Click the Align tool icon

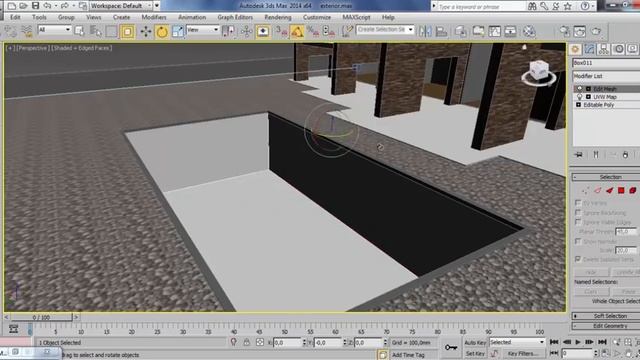click(x=441, y=31)
